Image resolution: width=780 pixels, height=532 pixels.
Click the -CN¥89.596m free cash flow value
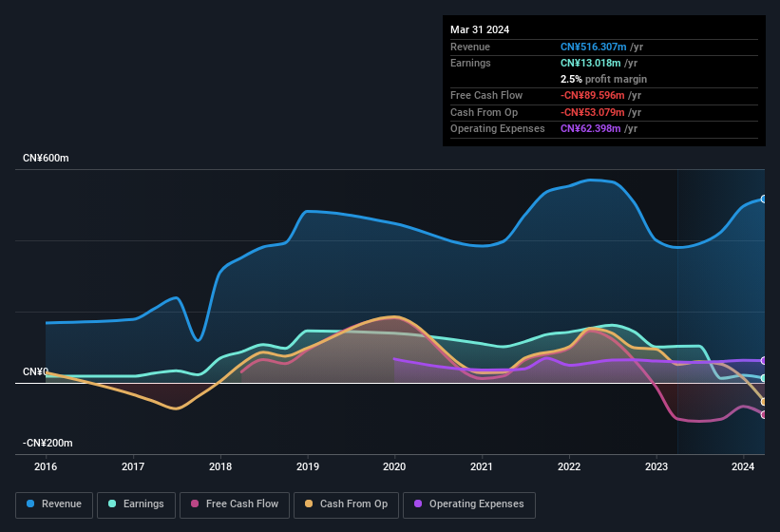pyautogui.click(x=593, y=95)
